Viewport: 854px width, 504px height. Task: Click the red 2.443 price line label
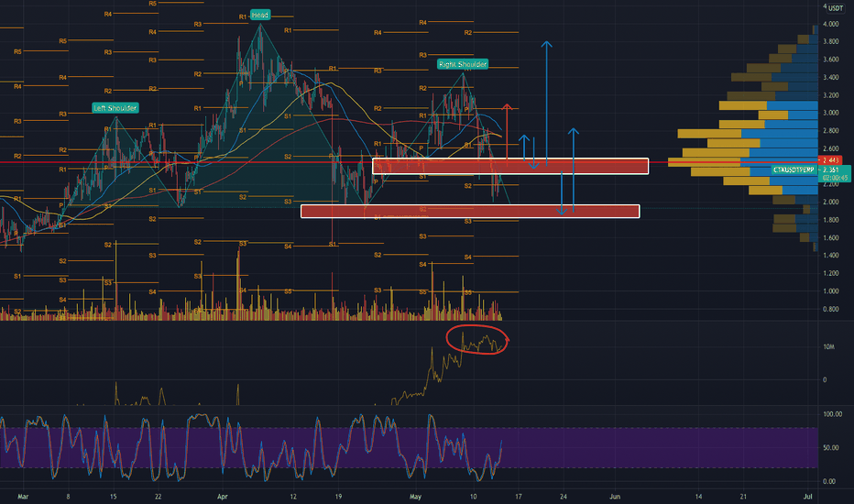pos(830,160)
